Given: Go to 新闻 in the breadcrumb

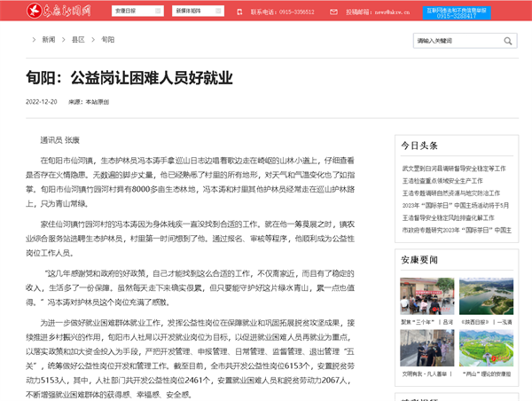Looking at the screenshot, I should pyautogui.click(x=47, y=41).
